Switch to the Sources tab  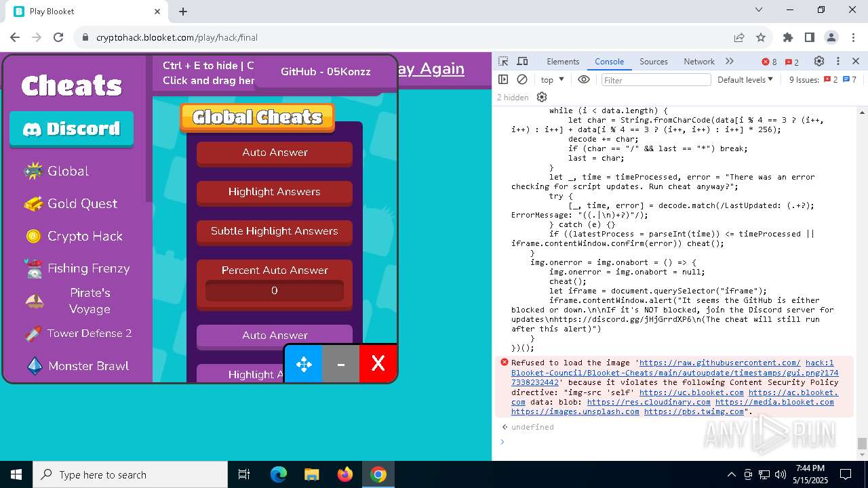click(x=654, y=61)
